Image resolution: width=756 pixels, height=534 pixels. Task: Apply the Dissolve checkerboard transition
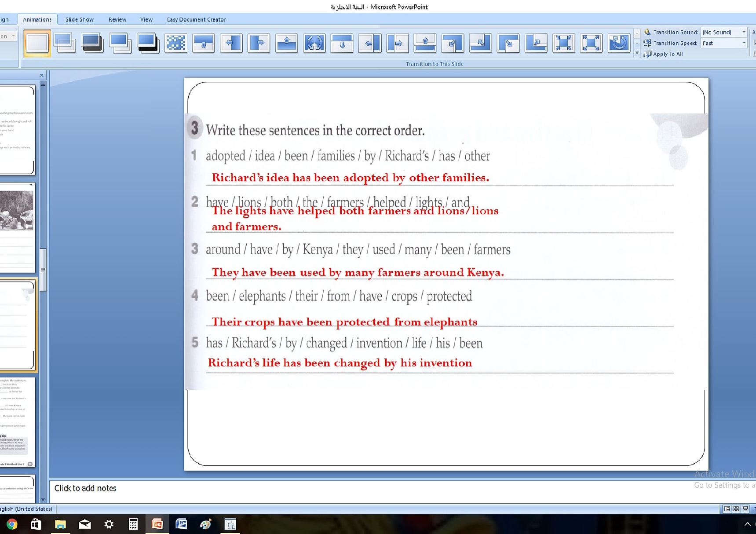pyautogui.click(x=175, y=43)
